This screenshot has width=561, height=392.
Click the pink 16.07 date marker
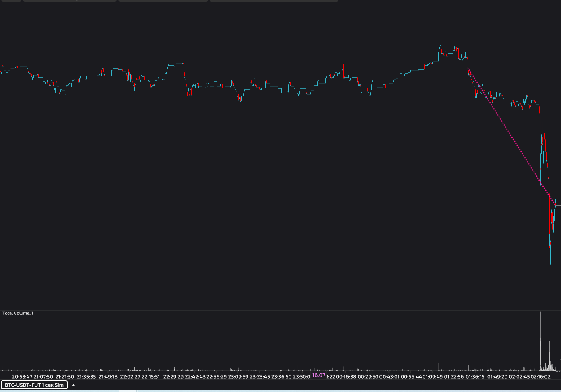(319, 375)
